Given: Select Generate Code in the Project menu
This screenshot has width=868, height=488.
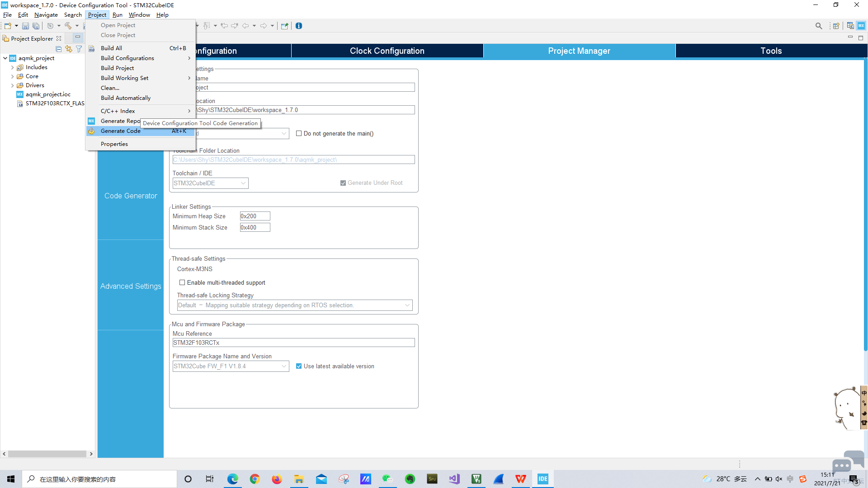Looking at the screenshot, I should pos(140,131).
